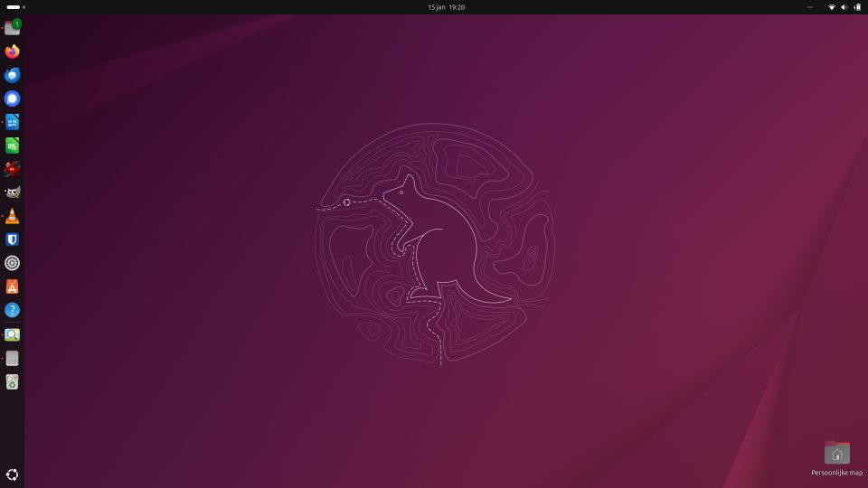The height and width of the screenshot is (488, 868).
Task: Open the Help question mark icon
Action: (x=12, y=310)
